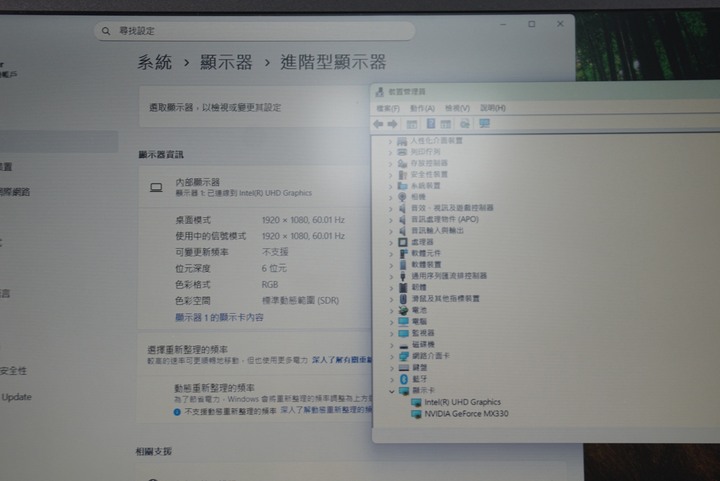Click the blue help icon in Device Manager toolbar
This screenshot has width=720, height=481.
[x=431, y=124]
